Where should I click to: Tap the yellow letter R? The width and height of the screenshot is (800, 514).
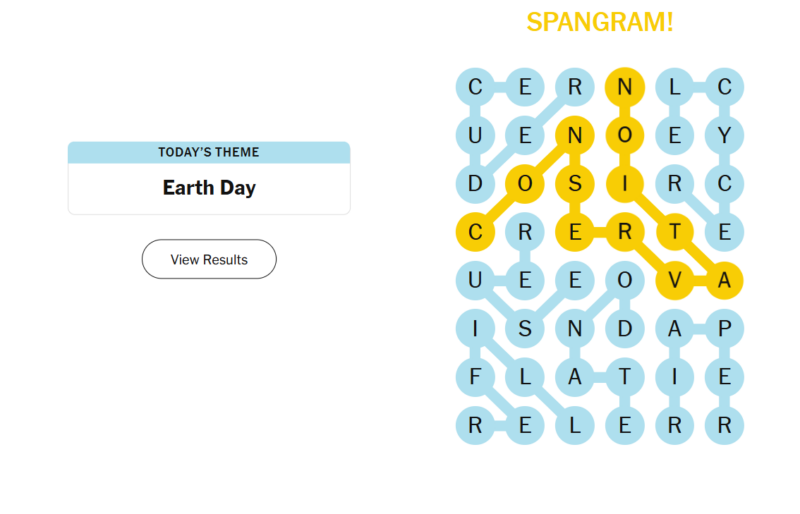click(625, 233)
